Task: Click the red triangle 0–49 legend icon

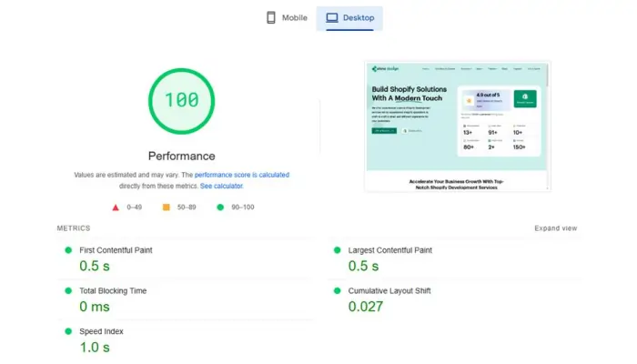Action: [x=116, y=207]
